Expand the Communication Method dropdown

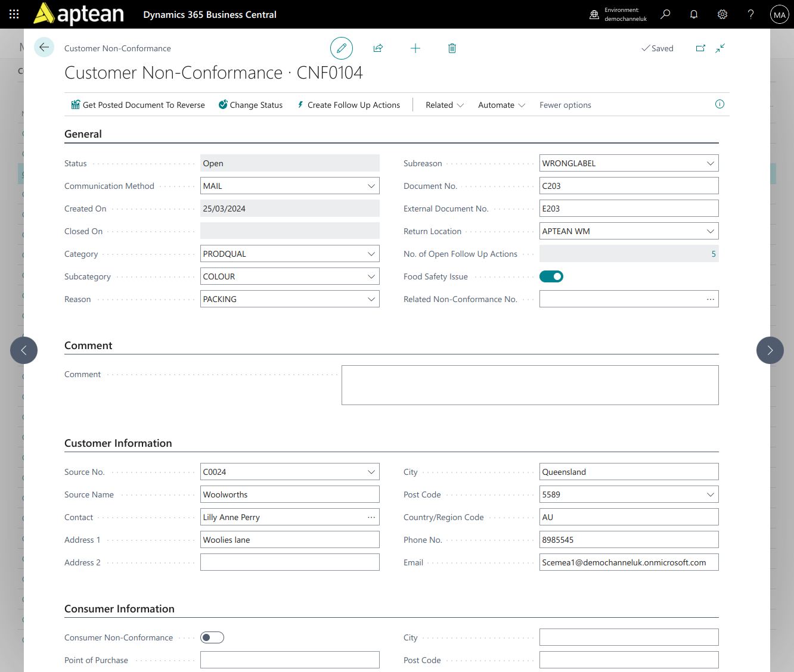(x=371, y=186)
